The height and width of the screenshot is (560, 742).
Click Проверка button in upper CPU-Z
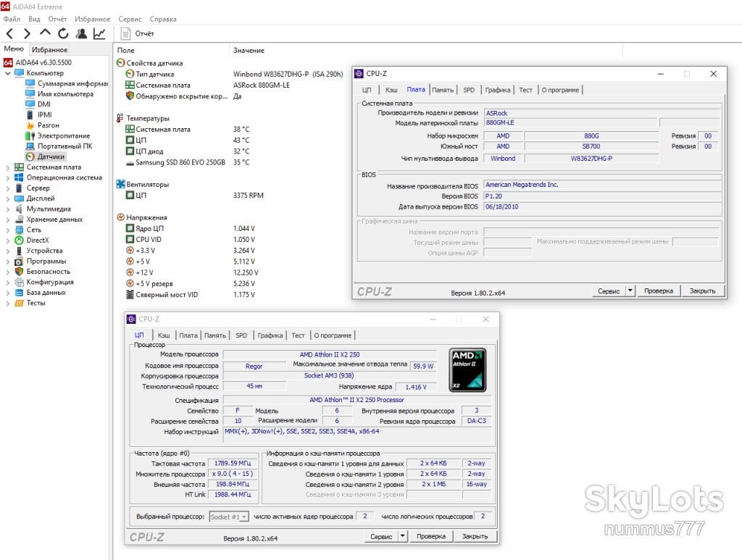(658, 291)
